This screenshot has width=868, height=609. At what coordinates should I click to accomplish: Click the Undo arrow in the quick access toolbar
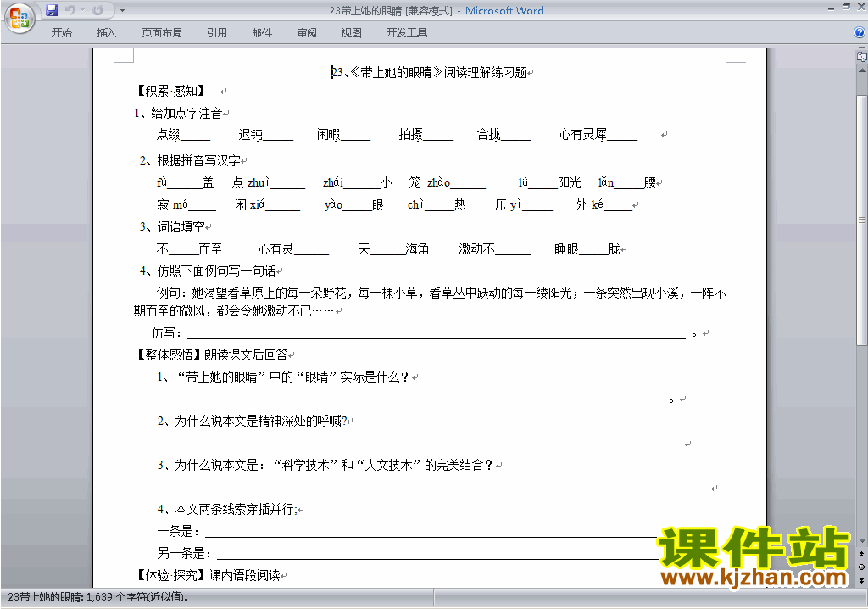(x=70, y=10)
